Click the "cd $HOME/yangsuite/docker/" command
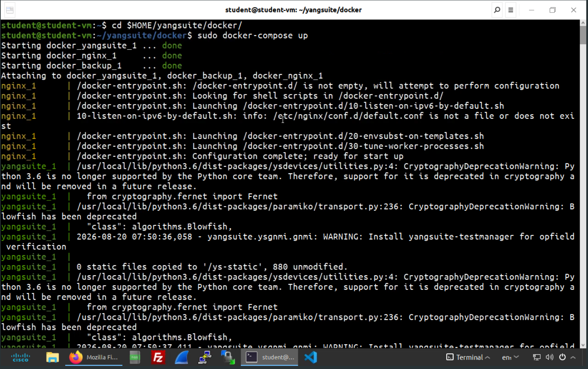This screenshot has height=369, width=588. (177, 25)
